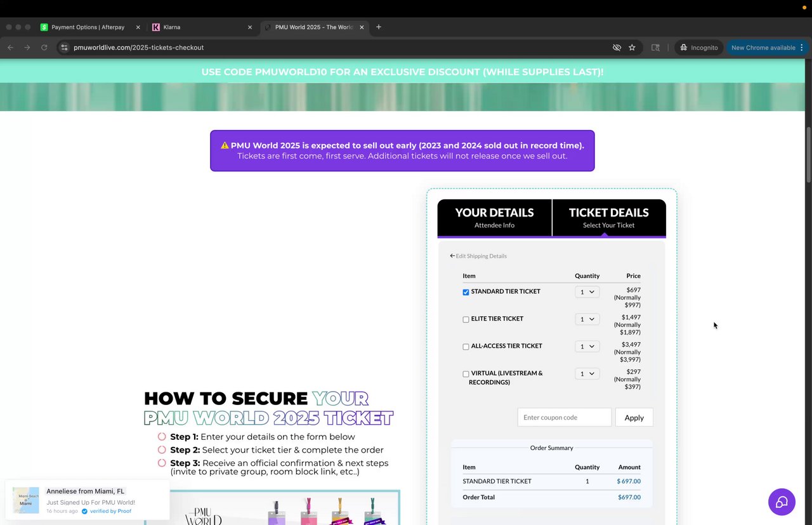Check the Virtual Livestream ticket checkbox
The height and width of the screenshot is (525, 812).
(x=466, y=374)
